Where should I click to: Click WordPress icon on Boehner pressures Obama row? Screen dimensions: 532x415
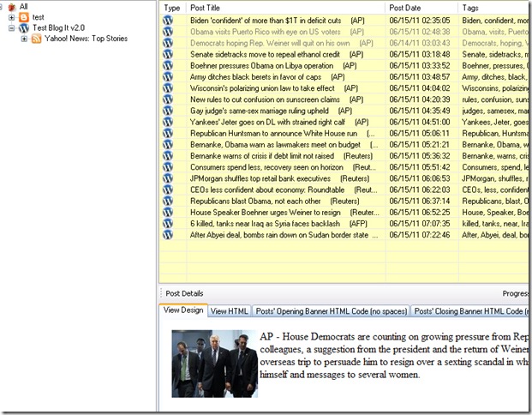click(x=168, y=65)
